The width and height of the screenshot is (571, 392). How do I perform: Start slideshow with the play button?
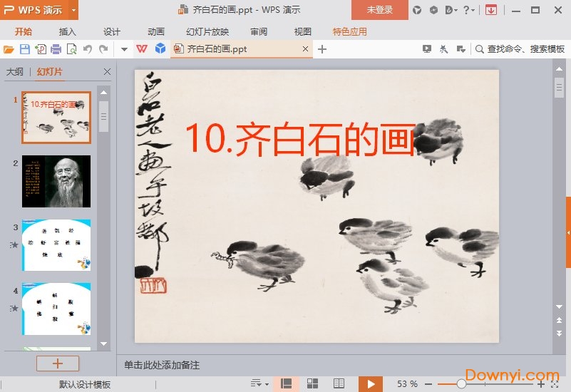pyautogui.click(x=371, y=384)
